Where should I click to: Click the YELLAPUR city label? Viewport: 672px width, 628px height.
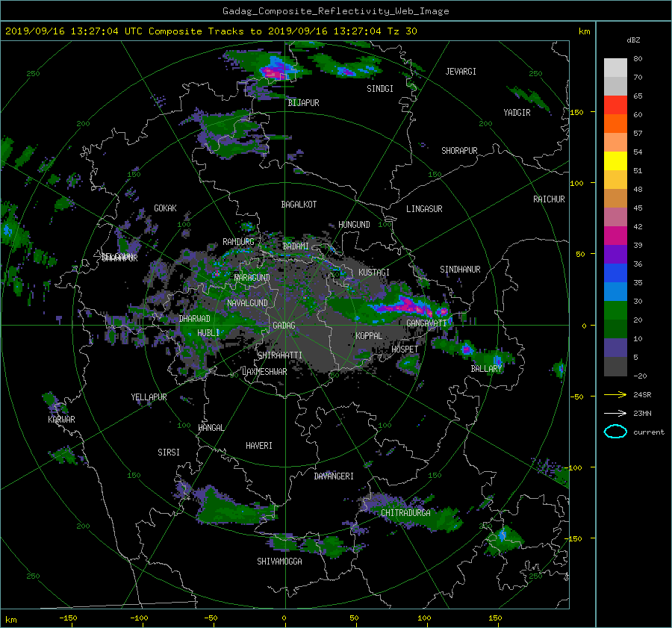(149, 397)
